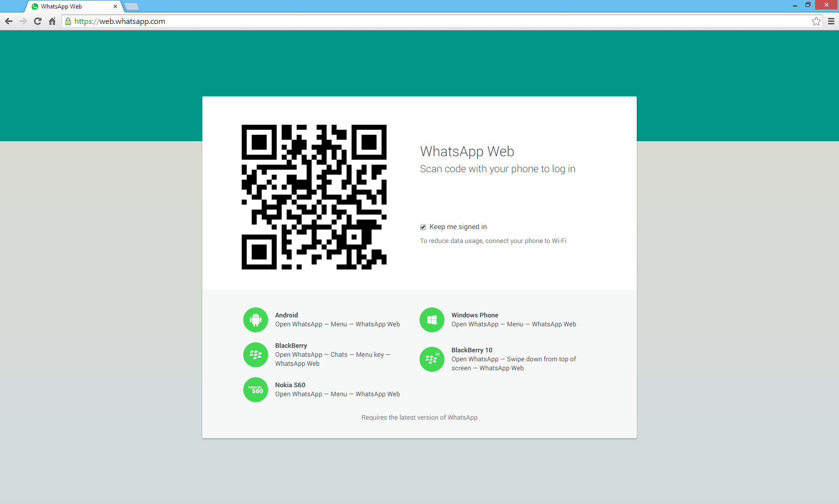This screenshot has height=504, width=839.
Task: Click "Requires the latest version of WhatsApp"
Action: coord(419,417)
